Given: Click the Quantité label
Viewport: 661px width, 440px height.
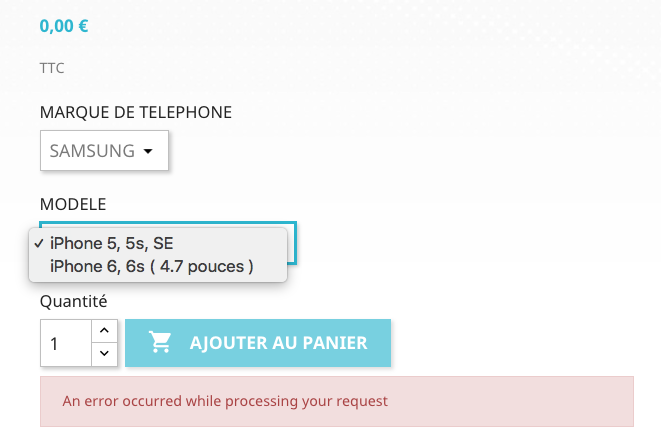Looking at the screenshot, I should point(73,301).
